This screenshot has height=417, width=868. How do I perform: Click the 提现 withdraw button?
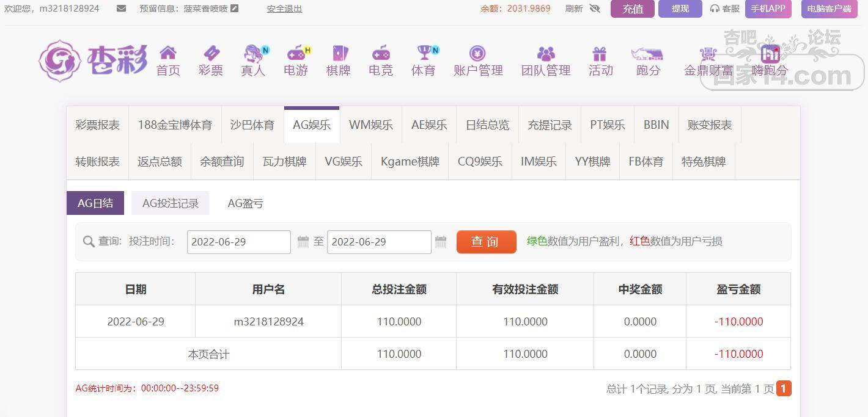click(680, 9)
